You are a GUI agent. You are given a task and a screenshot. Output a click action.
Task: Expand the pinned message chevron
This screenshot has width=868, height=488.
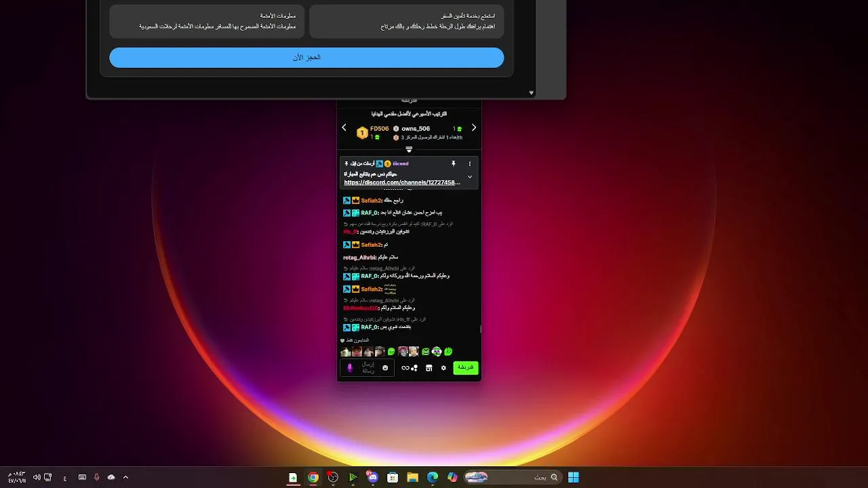[x=469, y=177]
